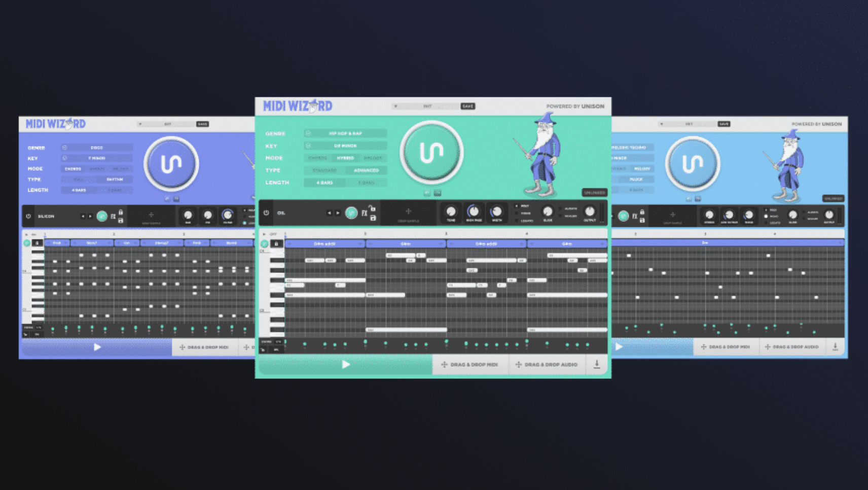Click the round sound randomize button in green window

(351, 213)
